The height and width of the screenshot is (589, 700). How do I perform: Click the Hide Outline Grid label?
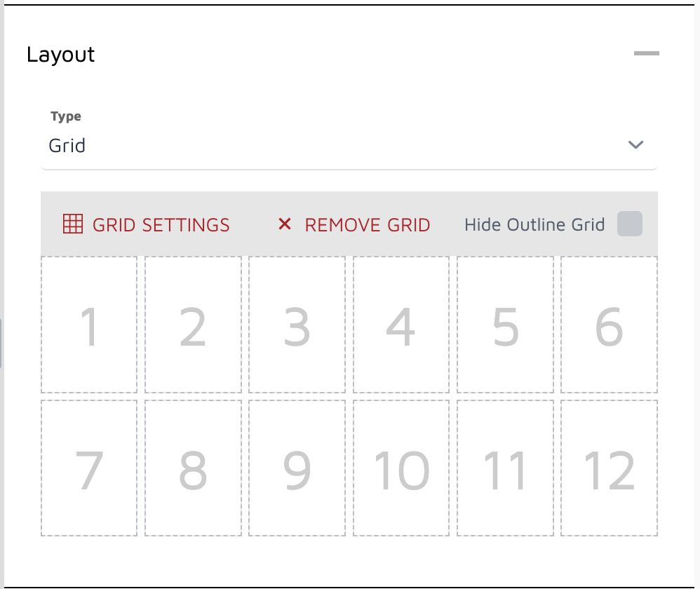coord(534,224)
